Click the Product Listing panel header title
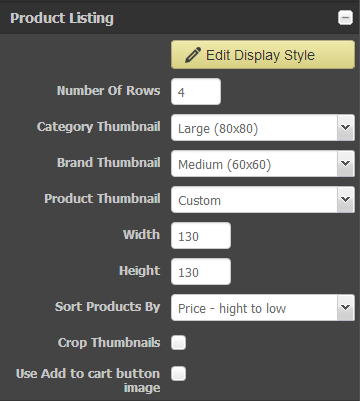This screenshot has height=401, width=360. (x=62, y=18)
